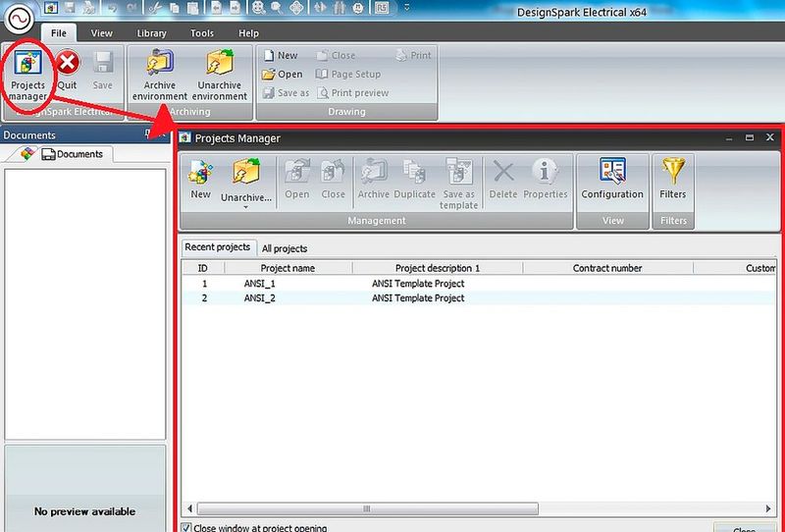Select the ANSI_2 project row
This screenshot has width=785, height=532.
[x=478, y=298]
